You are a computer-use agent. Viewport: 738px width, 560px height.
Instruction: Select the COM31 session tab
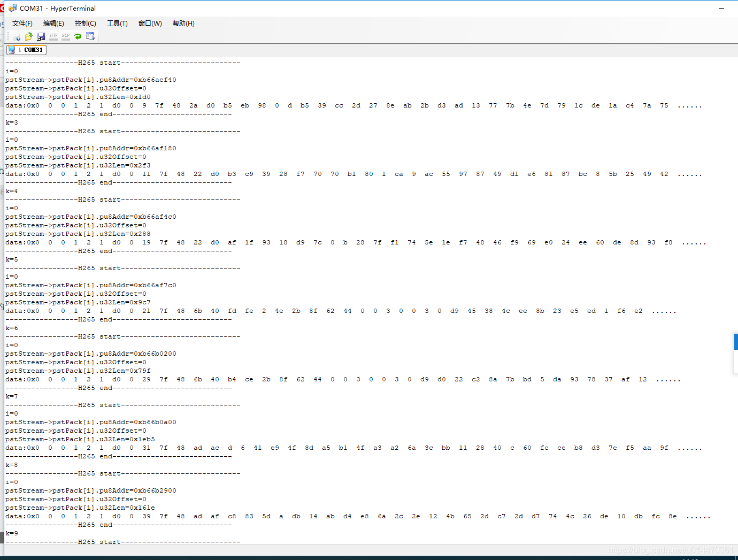(x=26, y=50)
